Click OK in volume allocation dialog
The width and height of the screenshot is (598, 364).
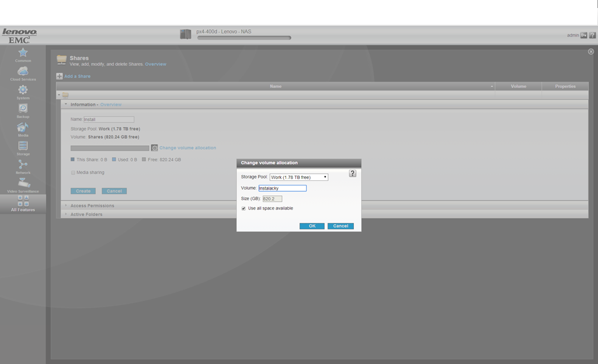pos(312,226)
